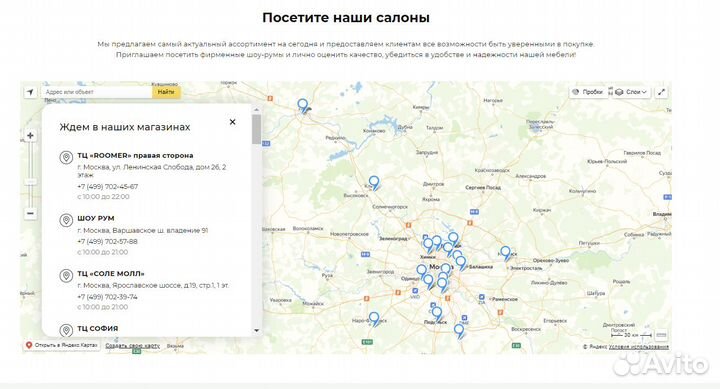Toggle the 'Пробки' traffic layer button
This screenshot has width=720, height=389.
pos(588,92)
